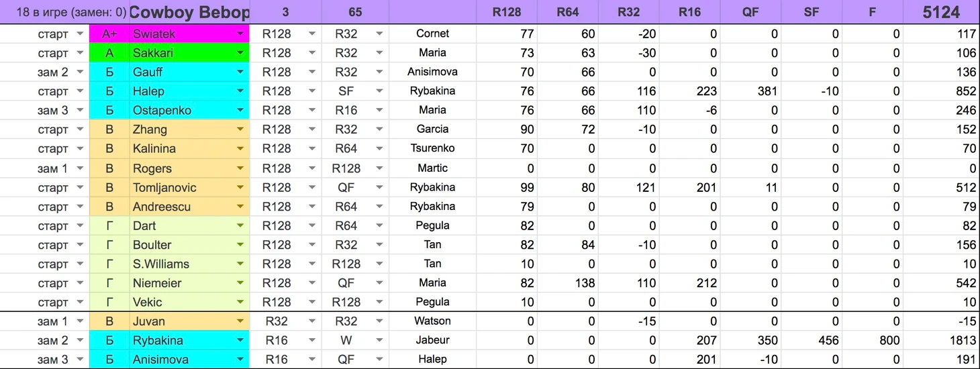Open QF dropdown on Tomljanovic row

point(379,187)
